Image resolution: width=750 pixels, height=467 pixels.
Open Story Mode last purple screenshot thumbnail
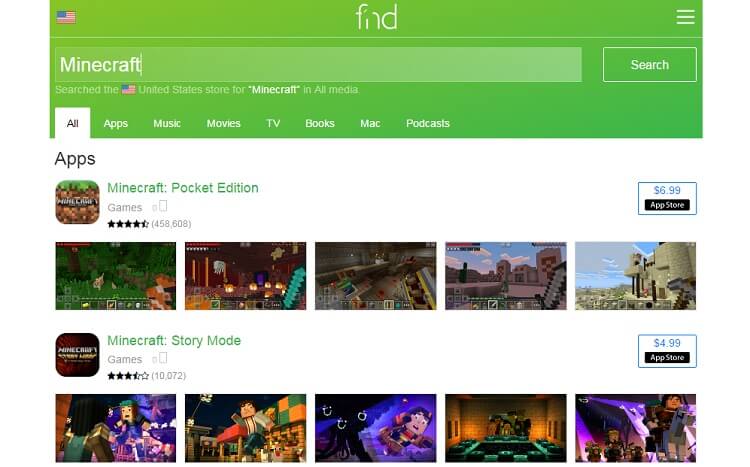click(635, 428)
